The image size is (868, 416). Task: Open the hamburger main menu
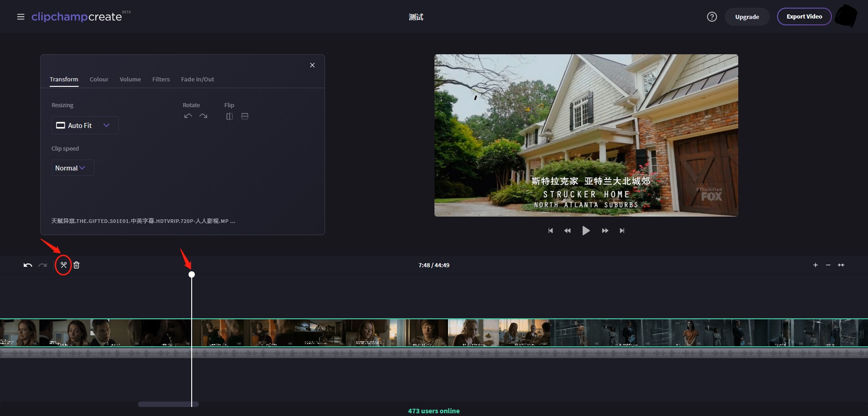[20, 17]
